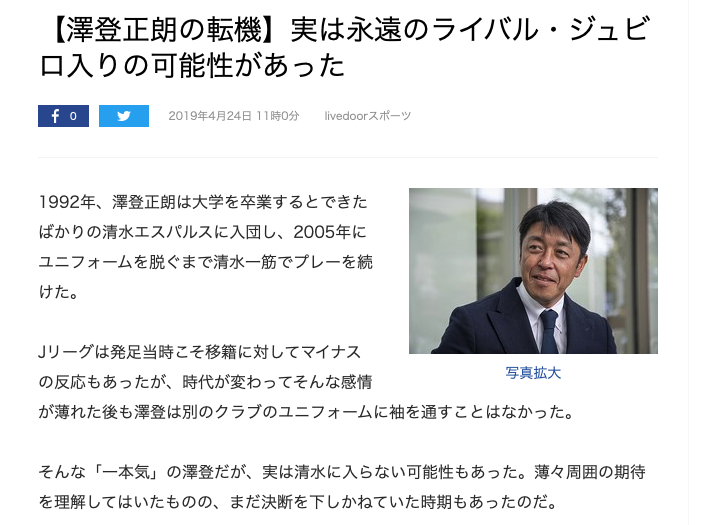Click the Facebook share count 0
The width and height of the screenshot is (702, 525).
[73, 116]
